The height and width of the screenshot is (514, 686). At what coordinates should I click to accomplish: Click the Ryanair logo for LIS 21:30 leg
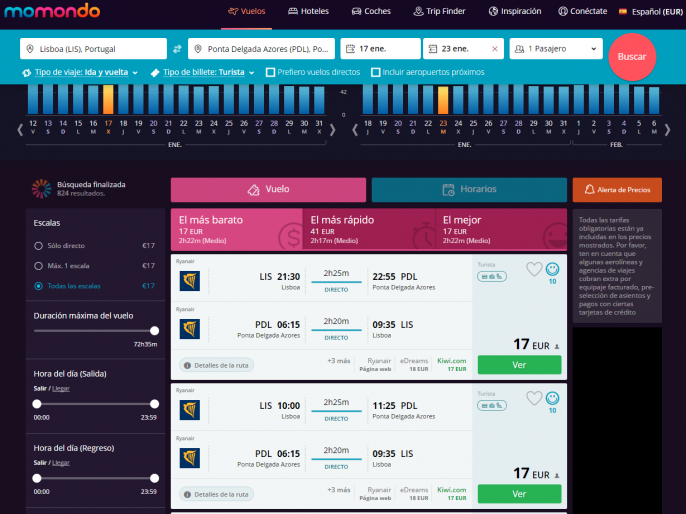coord(190,281)
